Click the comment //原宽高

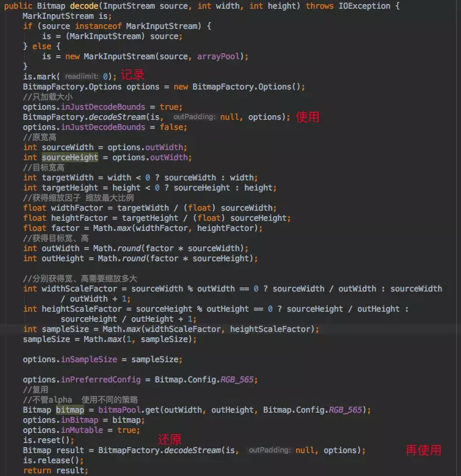click(x=40, y=137)
